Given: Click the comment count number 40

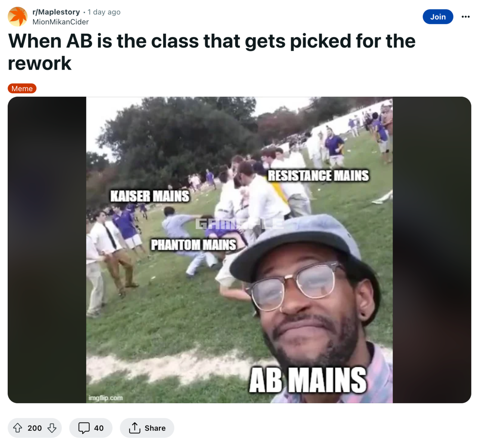Looking at the screenshot, I should click(x=99, y=428).
